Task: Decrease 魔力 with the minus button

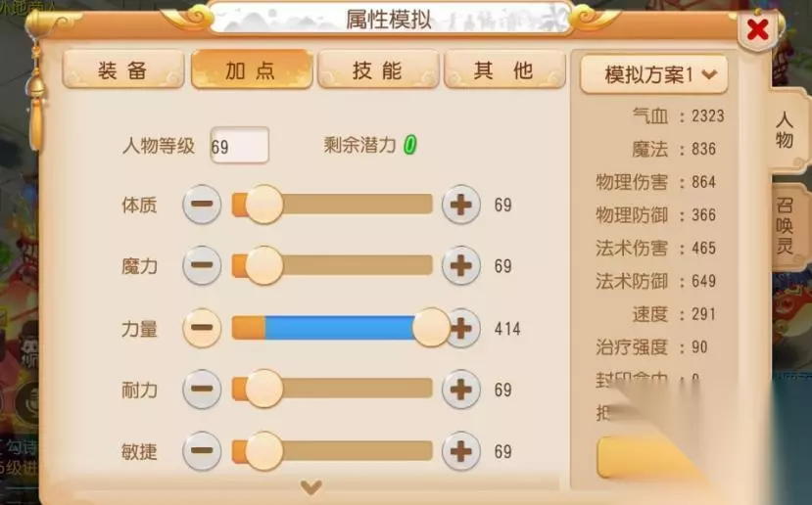Action: (202, 265)
